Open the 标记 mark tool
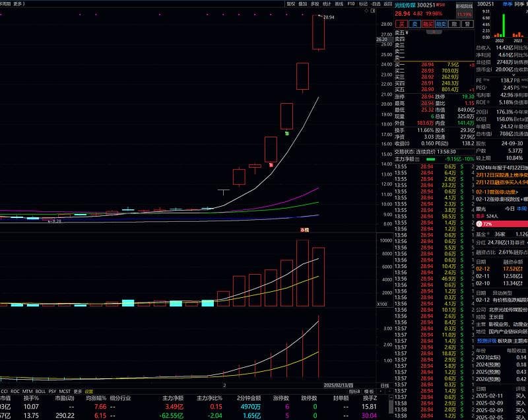528x420 pixels. point(363,4)
